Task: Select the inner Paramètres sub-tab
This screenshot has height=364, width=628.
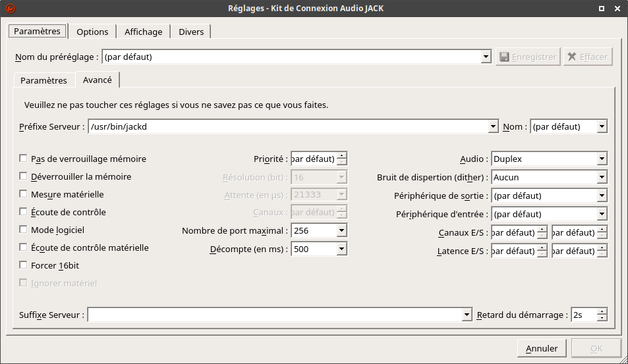Action: point(43,80)
